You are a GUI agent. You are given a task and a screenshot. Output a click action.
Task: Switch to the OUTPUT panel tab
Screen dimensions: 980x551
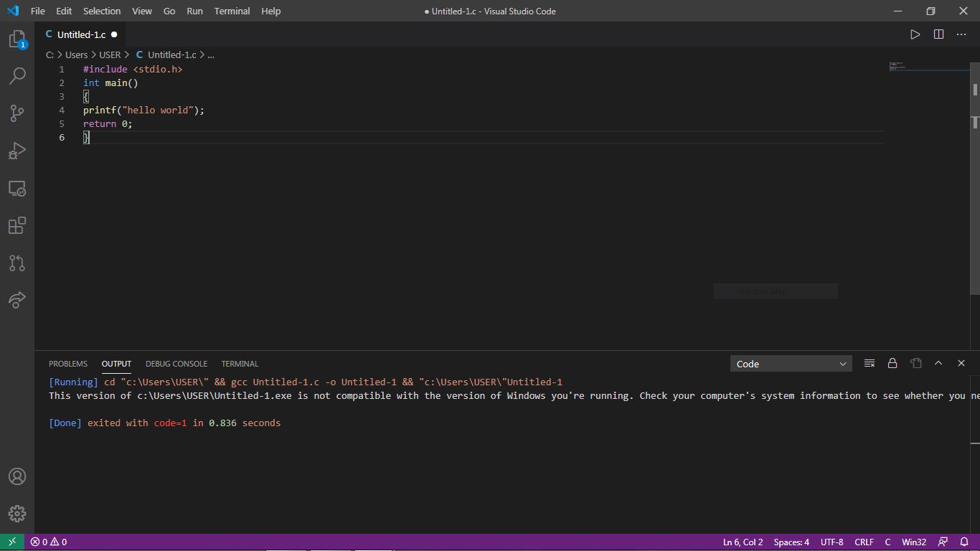tap(116, 364)
